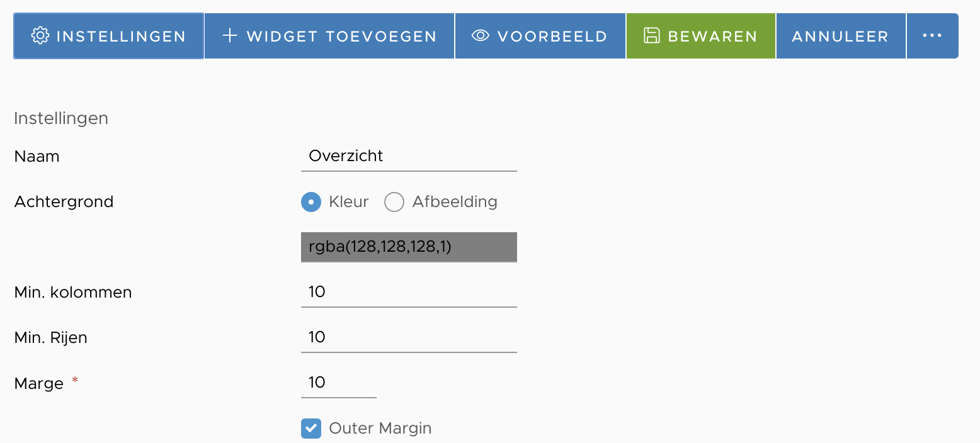Open the extra options via the '...' button

(x=932, y=36)
